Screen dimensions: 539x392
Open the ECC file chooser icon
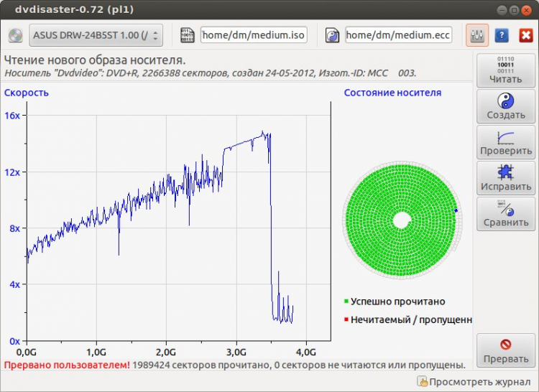332,35
